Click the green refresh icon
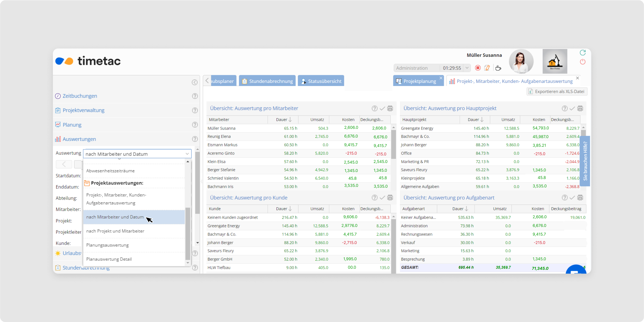The height and width of the screenshot is (322, 644). point(582,53)
